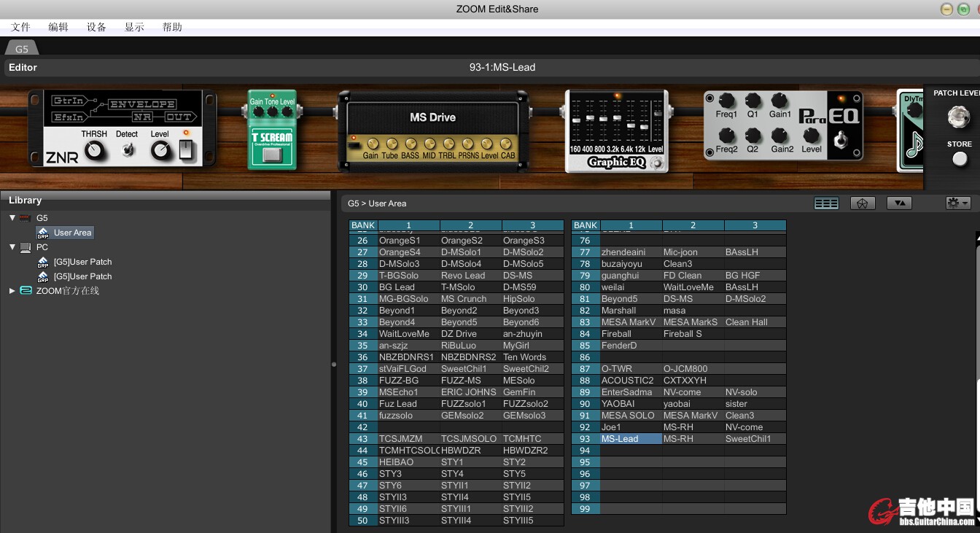Select patch O-JCM800 in bank 87
This screenshot has width=980, height=533.
tap(693, 368)
